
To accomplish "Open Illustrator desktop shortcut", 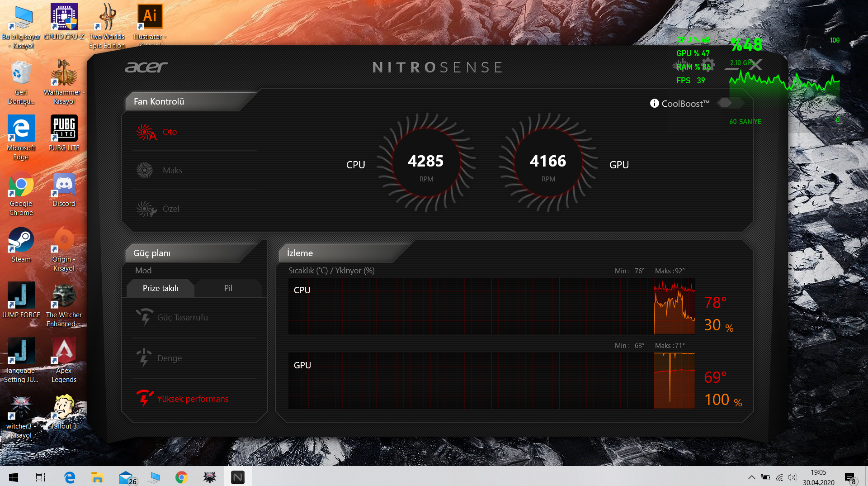I will [150, 24].
